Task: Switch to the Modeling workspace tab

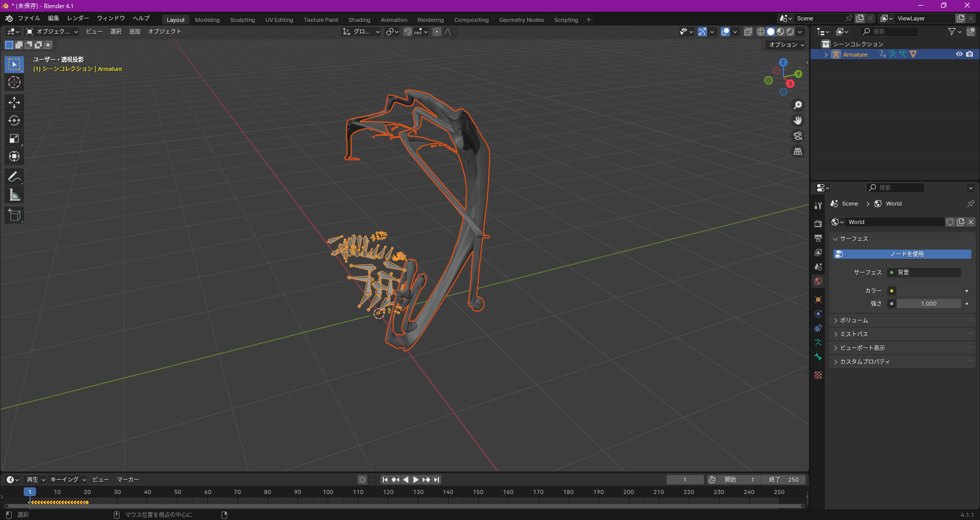Action: (x=207, y=20)
